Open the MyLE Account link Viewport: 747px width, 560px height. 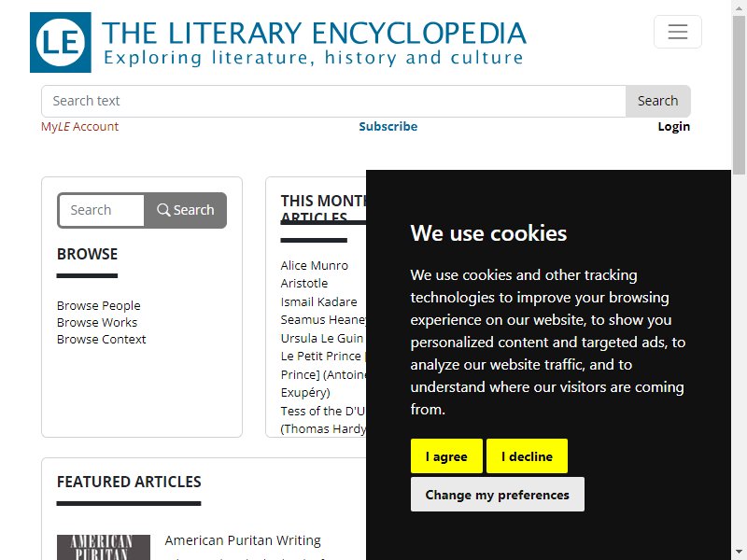click(x=79, y=127)
